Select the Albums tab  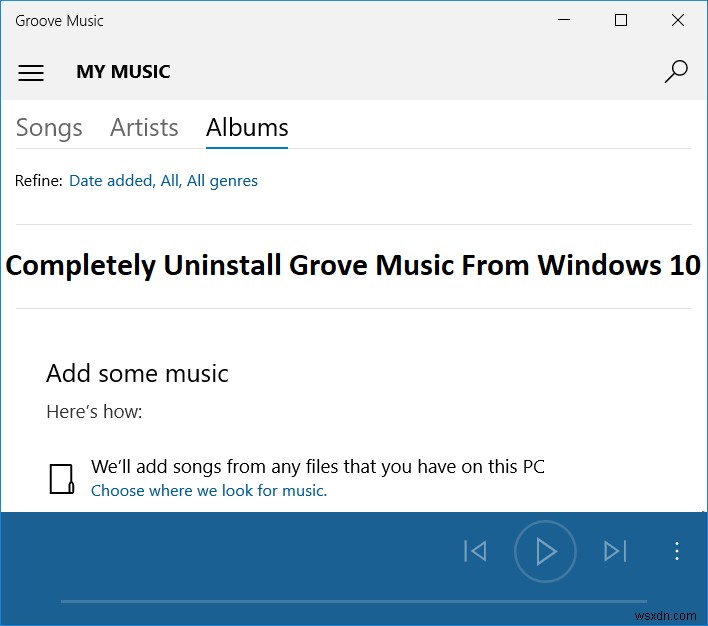(247, 128)
